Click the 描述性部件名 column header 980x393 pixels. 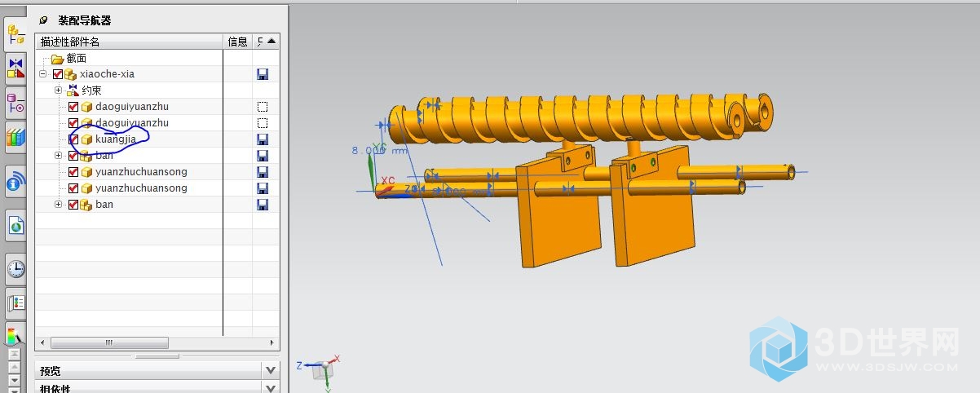tap(130, 42)
